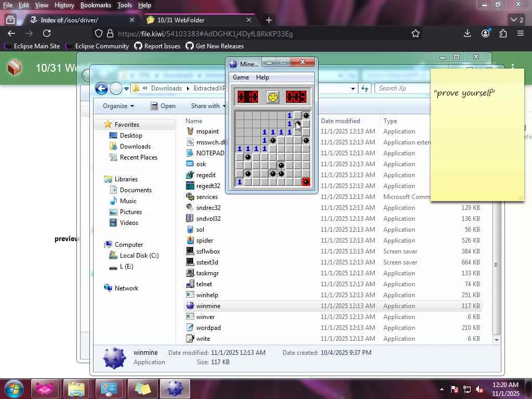Open Firefox hamburger application menu

click(521, 33)
